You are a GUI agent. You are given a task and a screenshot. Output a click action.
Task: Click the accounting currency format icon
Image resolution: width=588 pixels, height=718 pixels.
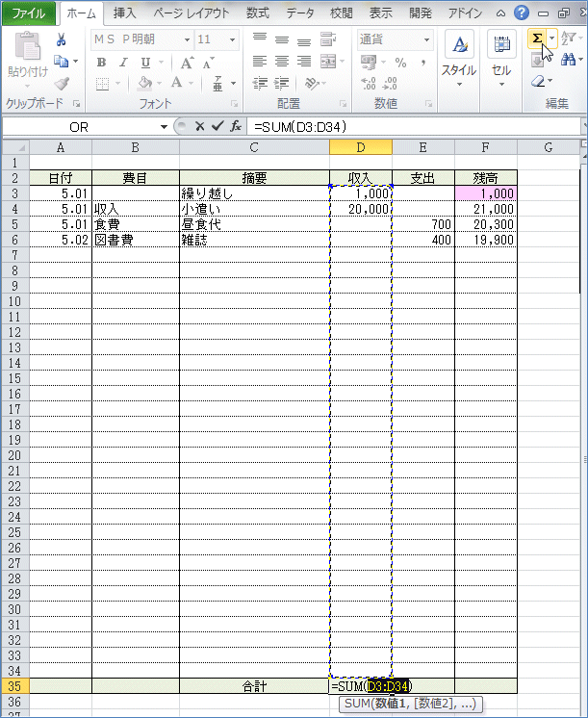click(369, 62)
